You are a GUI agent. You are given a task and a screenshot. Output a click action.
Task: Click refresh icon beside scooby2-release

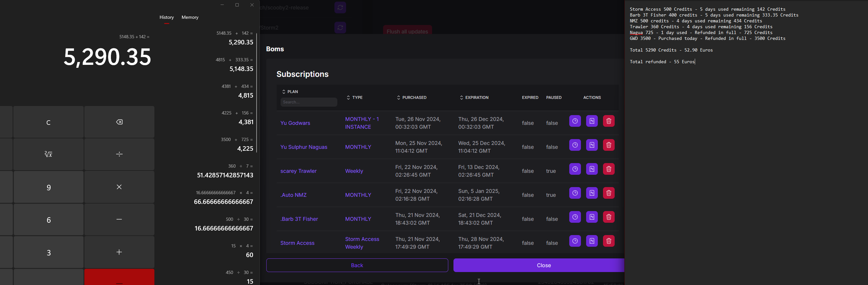pos(340,7)
